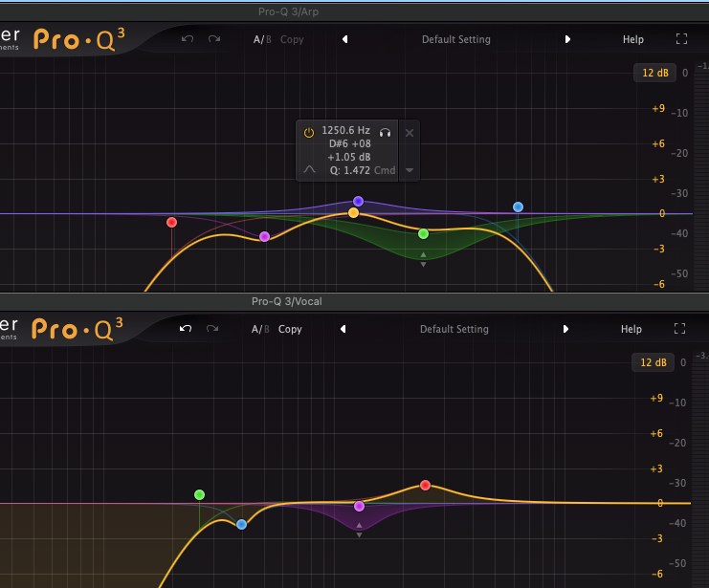Click the +1.05 dB gain value
Viewport: 709px width, 588px height.
coord(349,158)
